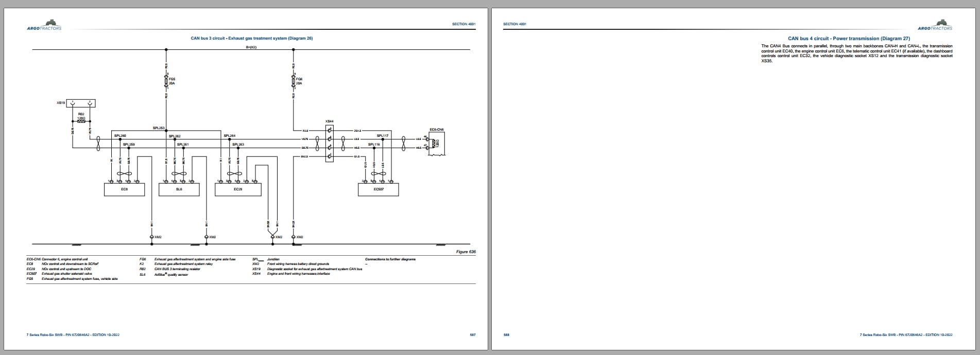Click legend entry 'NOx control unit upstream to DOC'
The height and width of the screenshot is (355, 980).
67,269
